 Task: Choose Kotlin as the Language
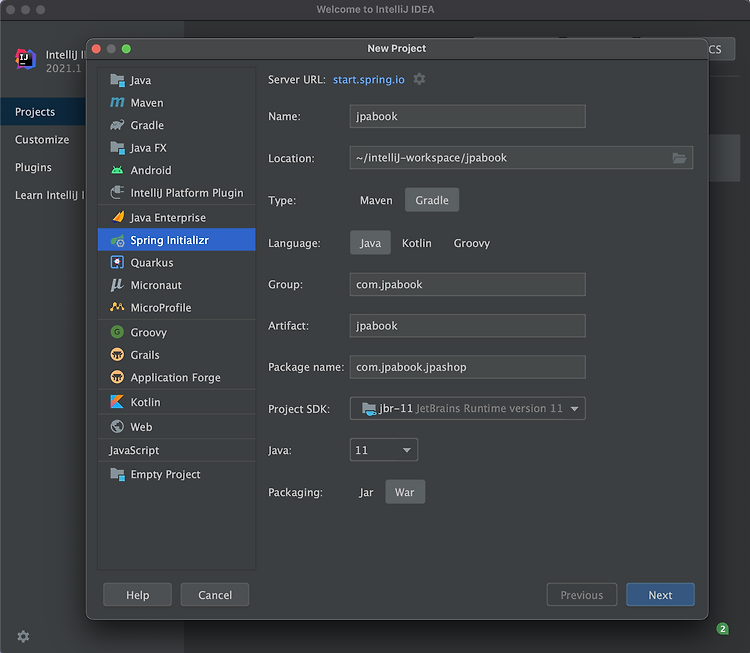coord(417,243)
